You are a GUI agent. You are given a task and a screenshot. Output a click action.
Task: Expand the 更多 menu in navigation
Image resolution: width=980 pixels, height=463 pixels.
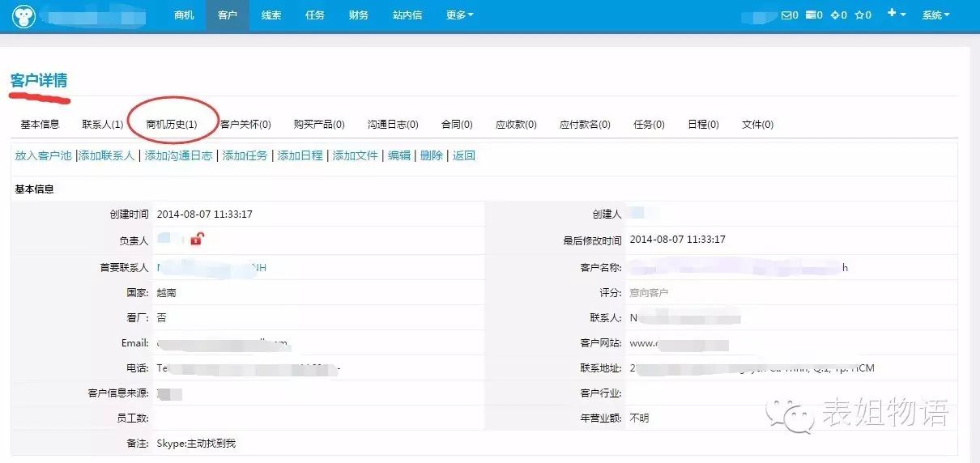[460, 15]
